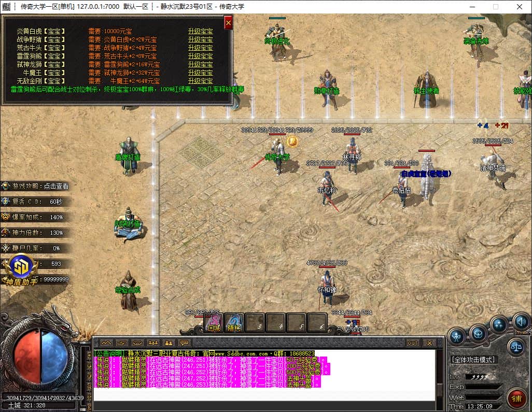Select player character 林寻梅
The width and height of the screenshot is (532, 412).
point(352,156)
